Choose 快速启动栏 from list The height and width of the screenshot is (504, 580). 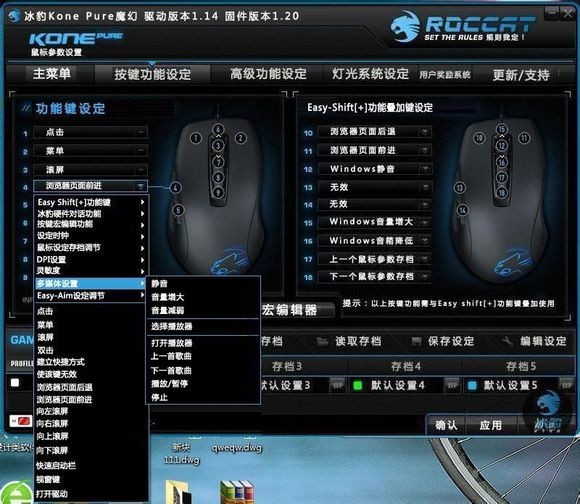coord(56,466)
